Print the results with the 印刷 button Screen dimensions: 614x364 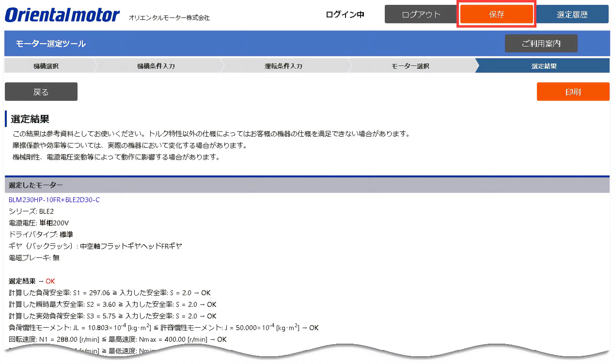tap(573, 92)
